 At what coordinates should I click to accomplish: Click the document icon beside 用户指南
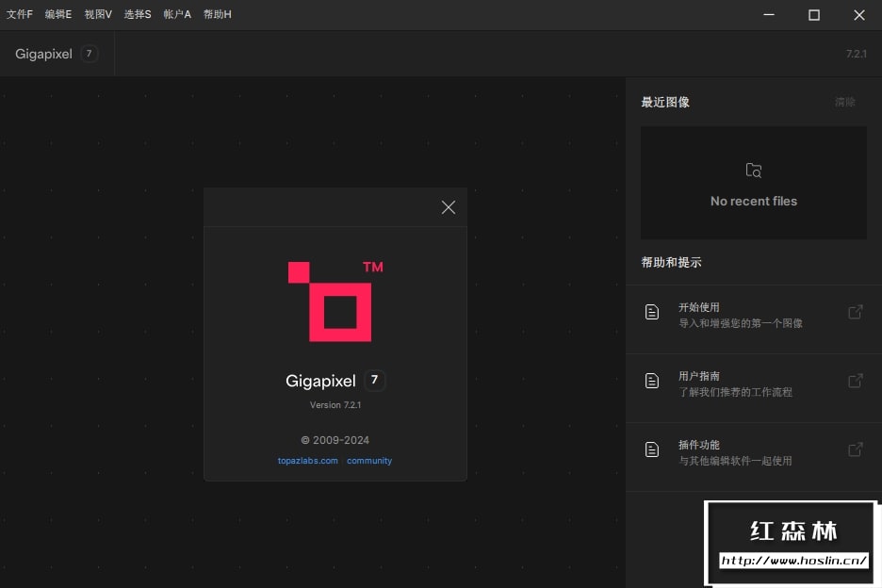click(x=652, y=381)
